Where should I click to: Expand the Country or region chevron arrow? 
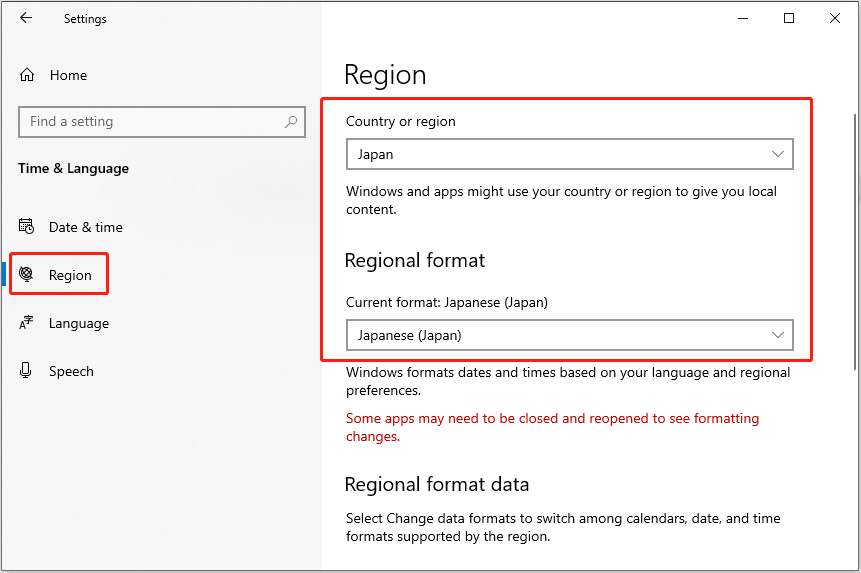coord(778,155)
